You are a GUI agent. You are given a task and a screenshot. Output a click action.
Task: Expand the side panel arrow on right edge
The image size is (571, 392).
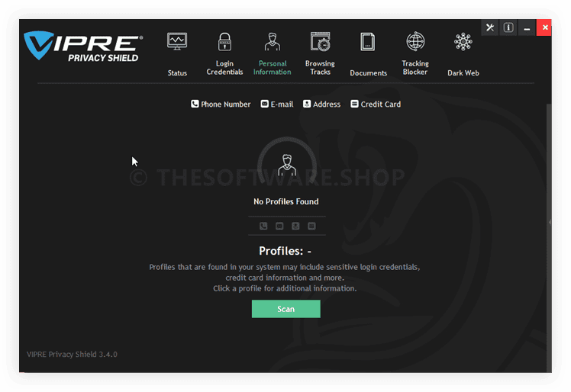tap(550, 223)
